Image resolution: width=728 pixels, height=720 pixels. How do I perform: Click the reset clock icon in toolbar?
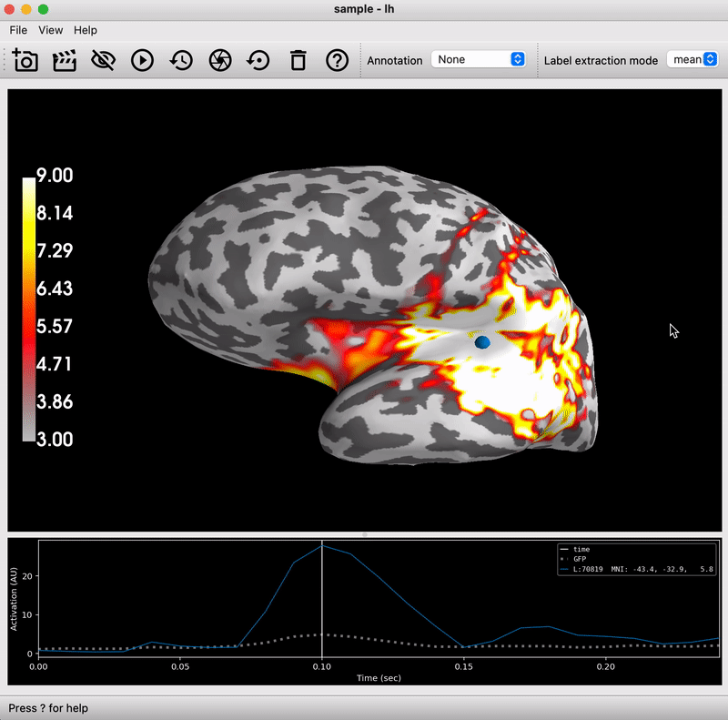181,61
